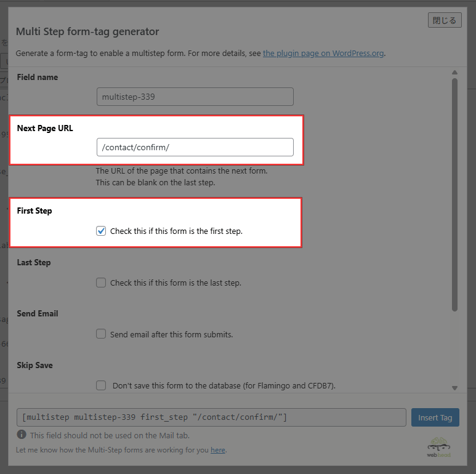Open the plugin page on WordPress.org link
476x474 pixels.
click(x=323, y=53)
